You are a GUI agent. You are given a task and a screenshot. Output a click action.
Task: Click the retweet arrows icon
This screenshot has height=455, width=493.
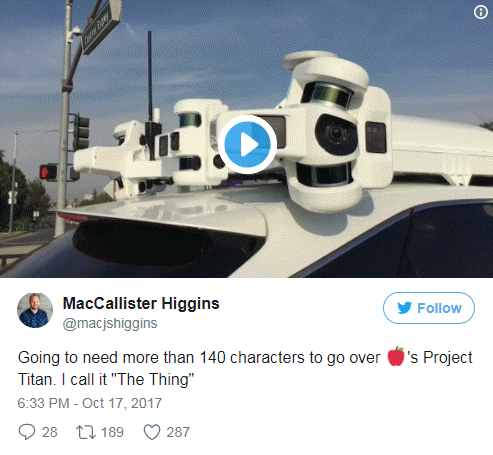point(86,432)
